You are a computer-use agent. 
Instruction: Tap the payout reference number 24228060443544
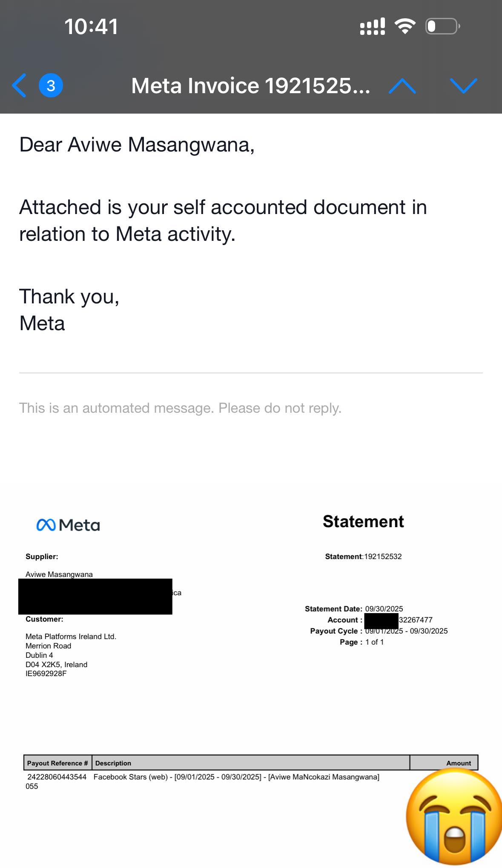(57, 777)
